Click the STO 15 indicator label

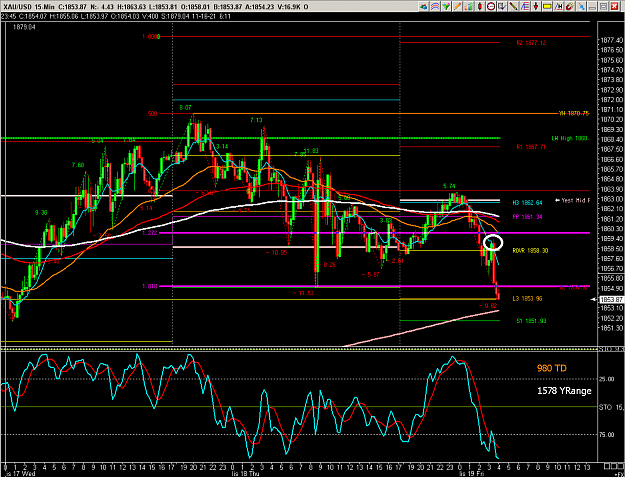point(611,407)
